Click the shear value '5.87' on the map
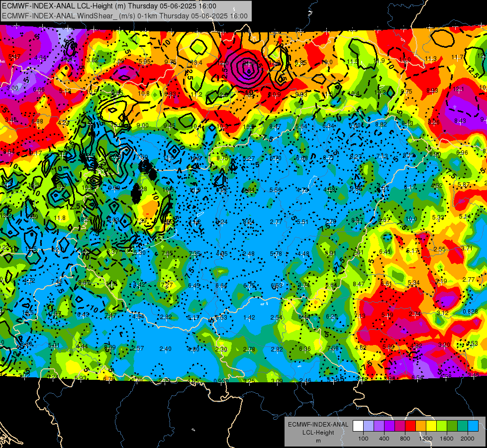 click(x=464, y=184)
